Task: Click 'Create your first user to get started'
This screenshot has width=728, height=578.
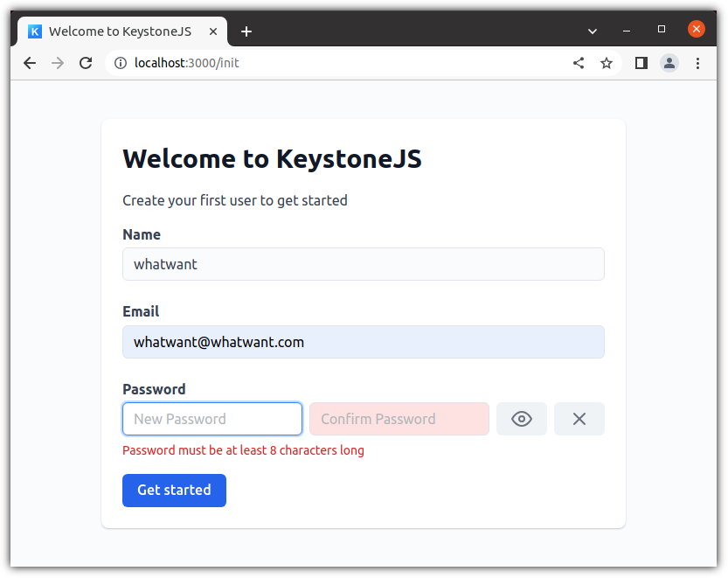Action: [x=235, y=201]
